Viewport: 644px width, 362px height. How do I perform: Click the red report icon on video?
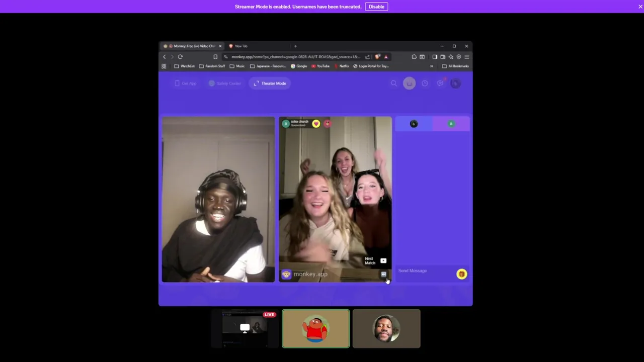coord(328,124)
